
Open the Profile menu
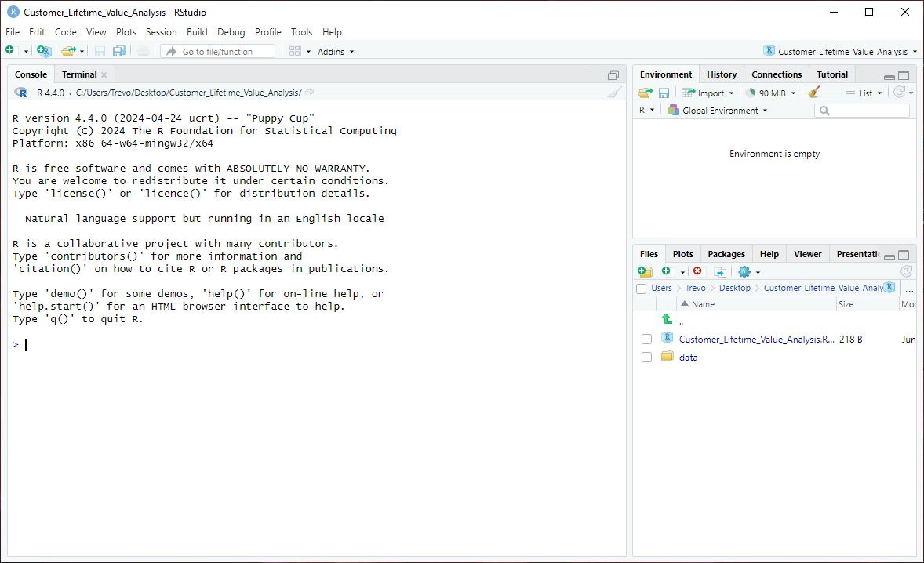[x=268, y=32]
